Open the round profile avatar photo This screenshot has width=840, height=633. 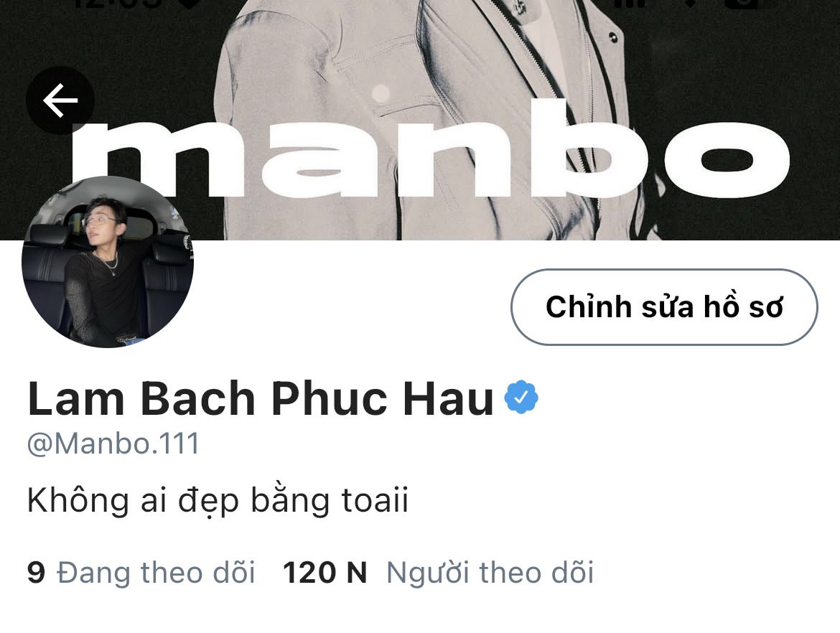pos(108,261)
